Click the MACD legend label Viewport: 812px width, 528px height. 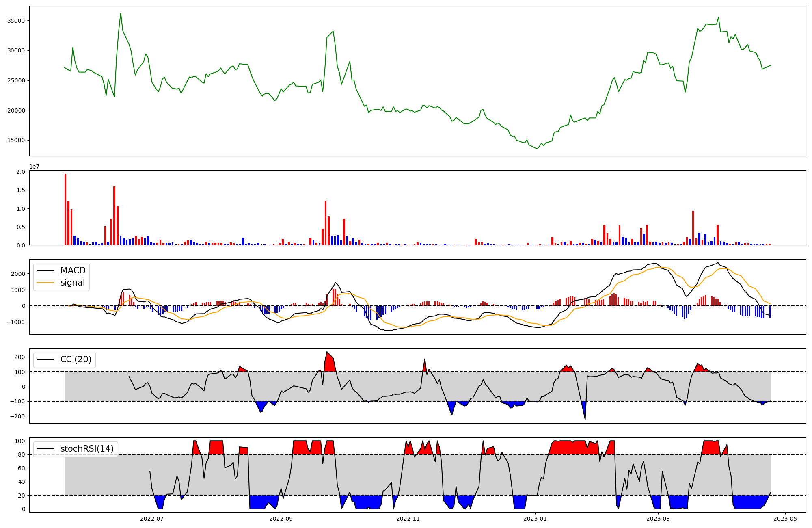click(73, 270)
